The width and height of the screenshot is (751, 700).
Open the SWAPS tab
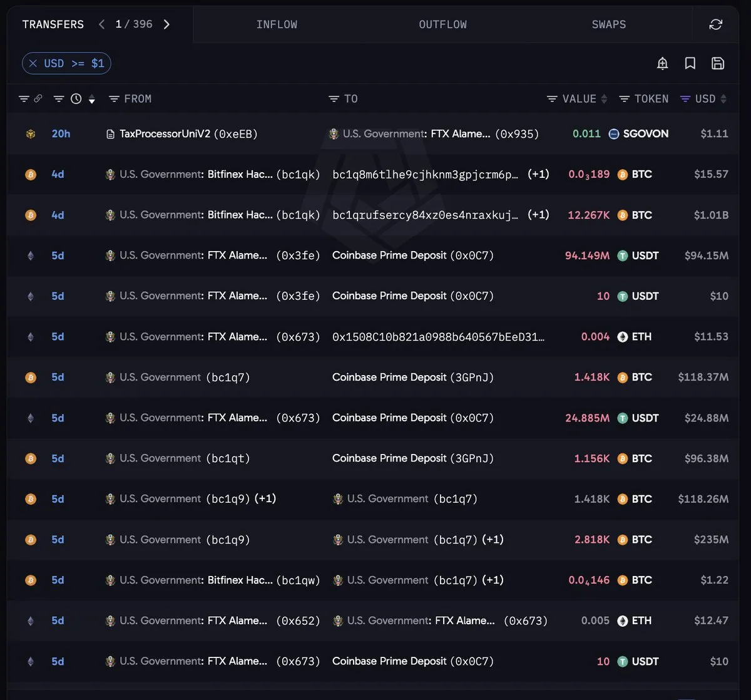pyautogui.click(x=609, y=24)
